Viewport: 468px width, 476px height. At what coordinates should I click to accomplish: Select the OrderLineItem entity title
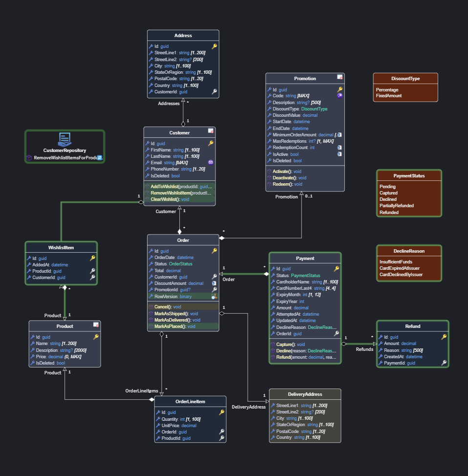(191, 402)
